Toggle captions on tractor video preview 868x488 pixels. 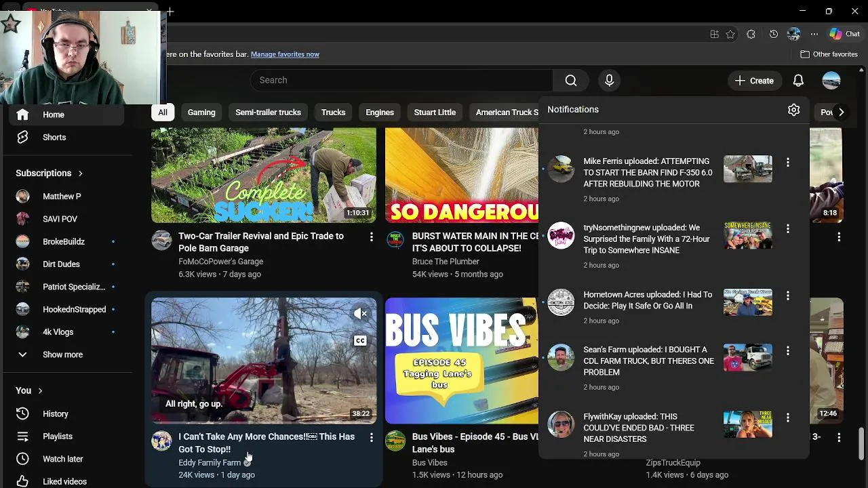(360, 341)
